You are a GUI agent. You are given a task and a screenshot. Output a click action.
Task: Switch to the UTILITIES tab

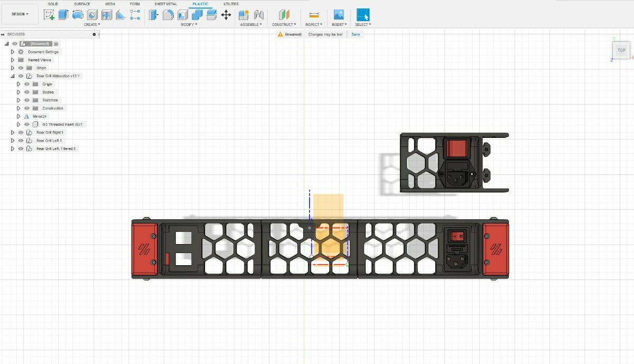(x=231, y=4)
